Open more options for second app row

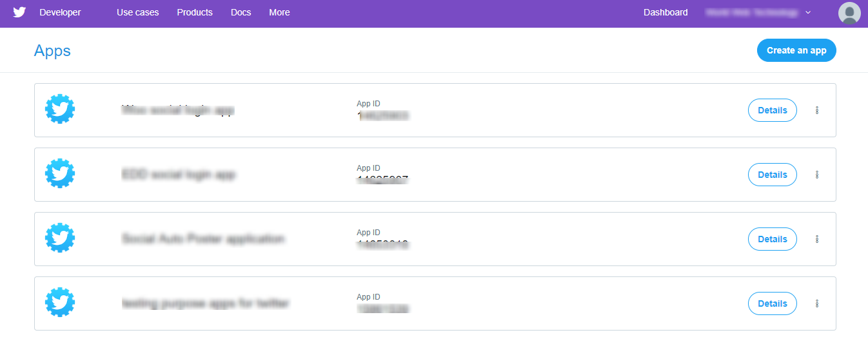(x=817, y=175)
